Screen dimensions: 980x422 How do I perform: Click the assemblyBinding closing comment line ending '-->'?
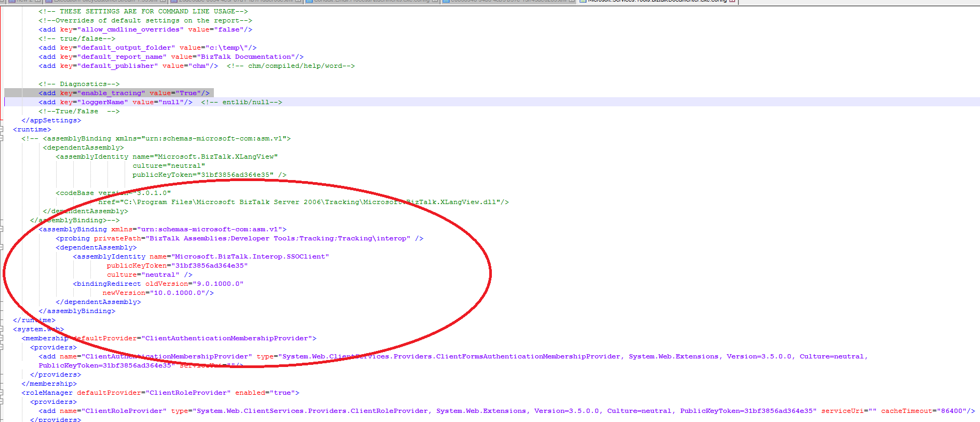[x=75, y=220]
